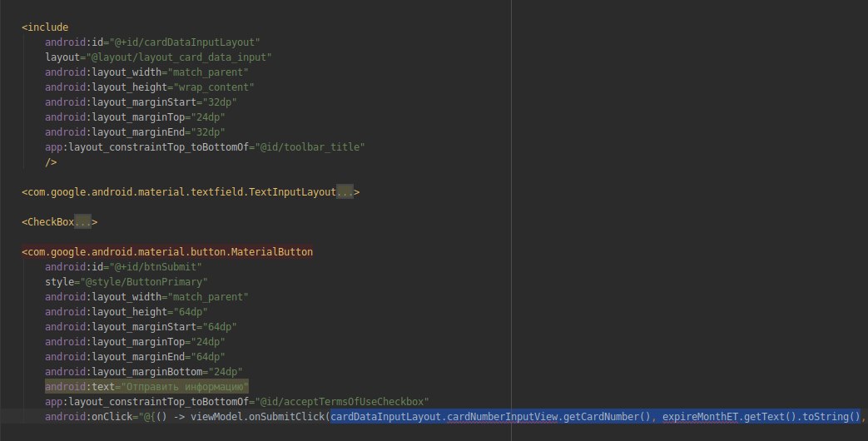Click the MaterialButton layout_width "match_parent" line

coord(146,296)
